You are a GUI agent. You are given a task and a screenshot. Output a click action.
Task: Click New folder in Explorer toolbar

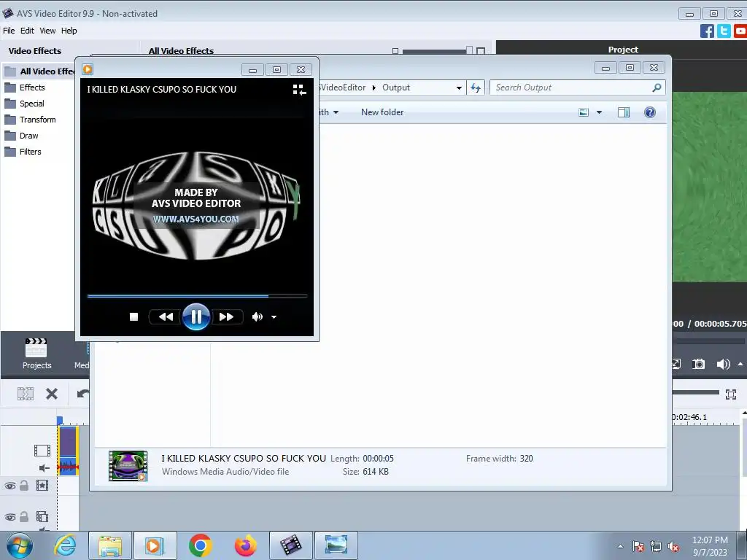(382, 112)
